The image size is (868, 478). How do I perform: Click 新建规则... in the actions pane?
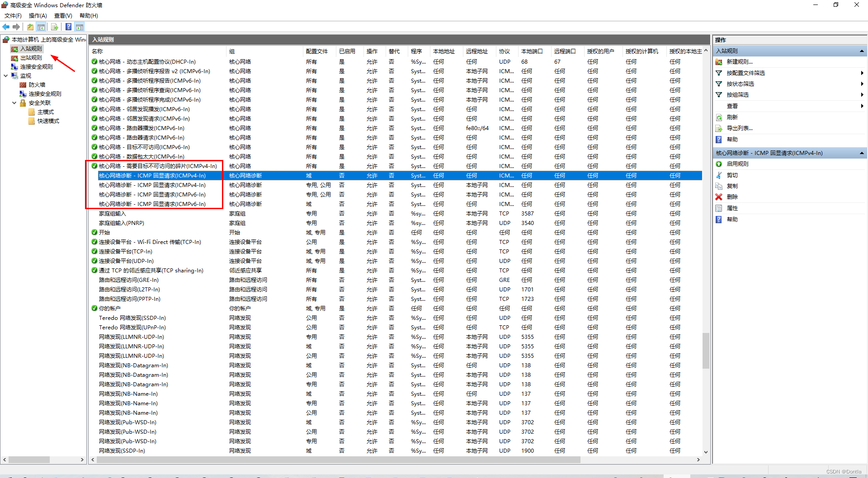click(740, 62)
